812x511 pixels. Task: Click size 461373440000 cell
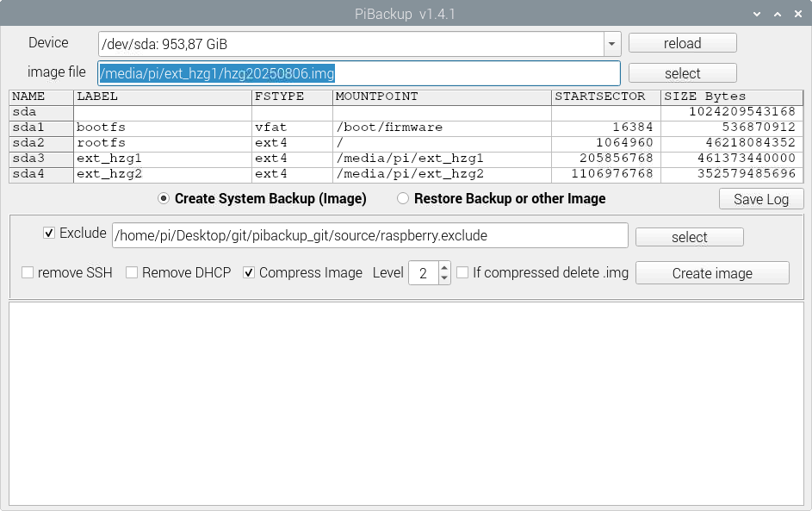click(x=732, y=159)
